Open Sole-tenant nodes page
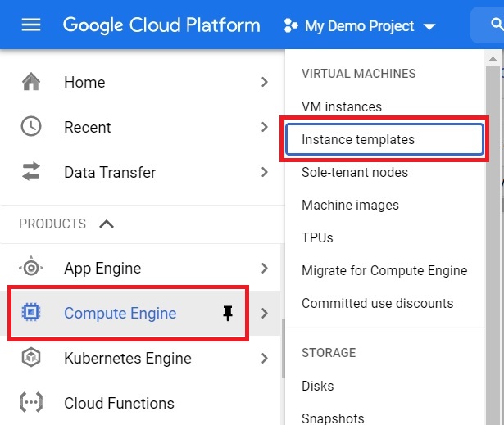The height and width of the screenshot is (425, 504). click(x=355, y=172)
